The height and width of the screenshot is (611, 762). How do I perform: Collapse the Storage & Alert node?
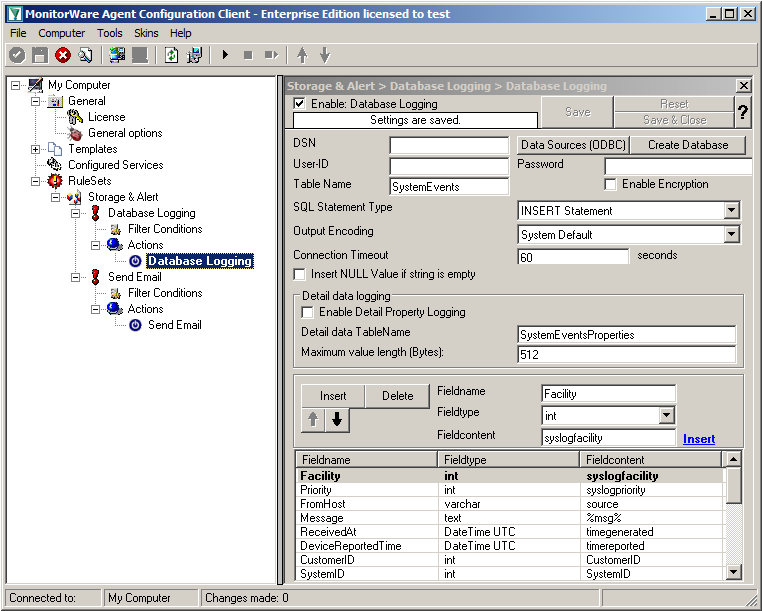(x=55, y=197)
